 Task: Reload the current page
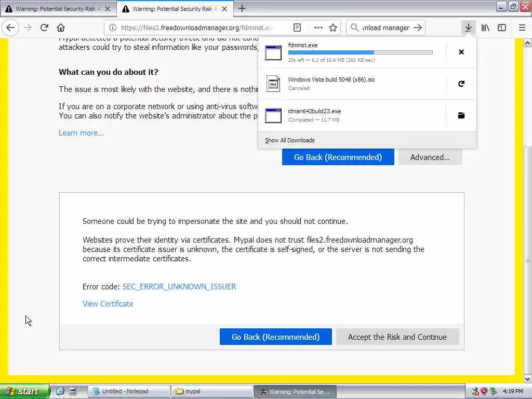coord(44,28)
